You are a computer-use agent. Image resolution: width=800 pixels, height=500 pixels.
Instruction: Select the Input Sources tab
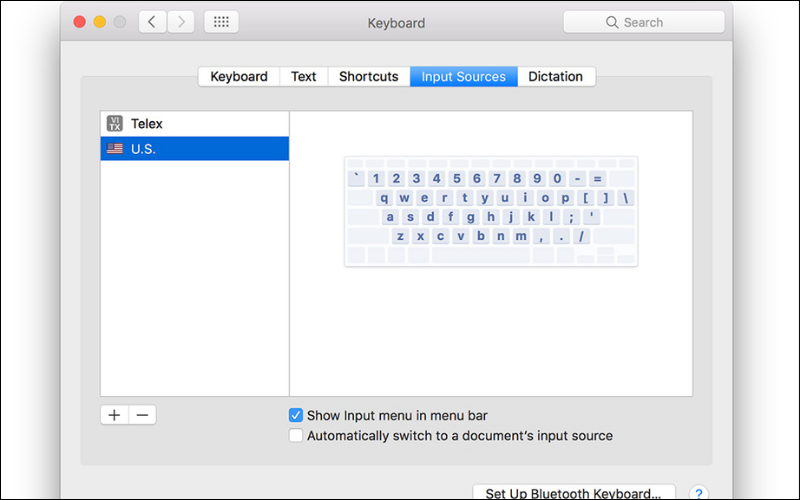463,76
